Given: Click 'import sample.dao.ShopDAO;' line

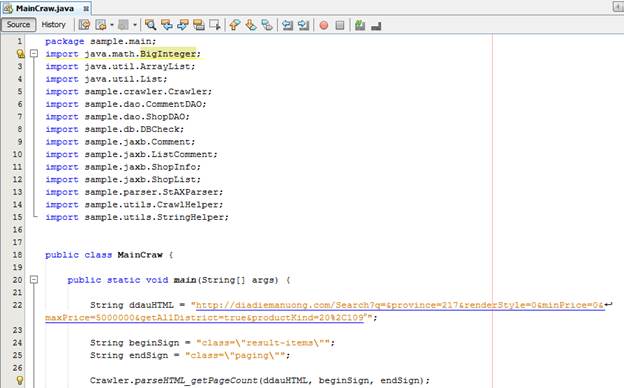Looking at the screenshot, I should click(117, 117).
